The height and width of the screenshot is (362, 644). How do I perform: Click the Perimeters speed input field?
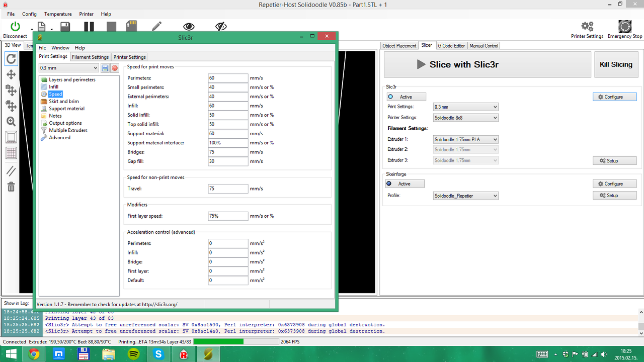click(x=228, y=78)
